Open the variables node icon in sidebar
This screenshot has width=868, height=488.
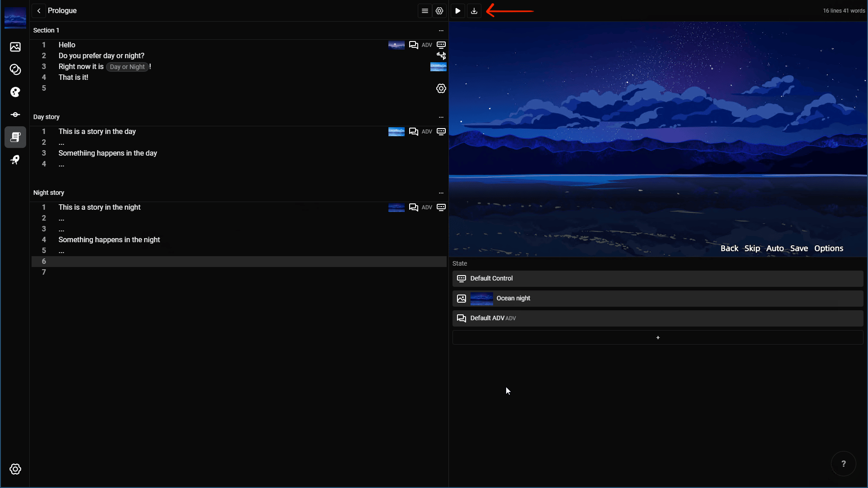[x=15, y=115]
